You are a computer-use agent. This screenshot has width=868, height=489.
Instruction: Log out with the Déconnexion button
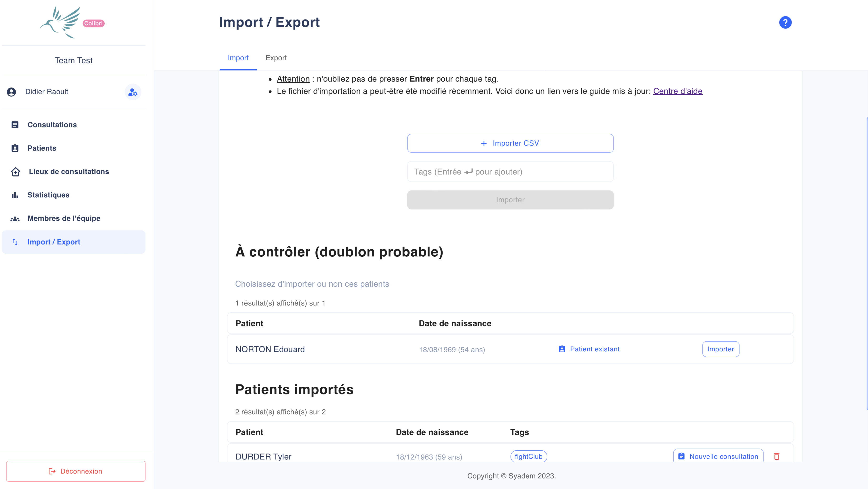pos(76,471)
